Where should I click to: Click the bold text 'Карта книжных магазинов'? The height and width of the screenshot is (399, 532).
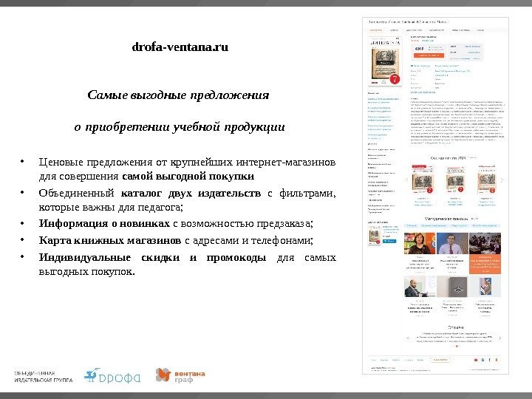tap(110, 240)
